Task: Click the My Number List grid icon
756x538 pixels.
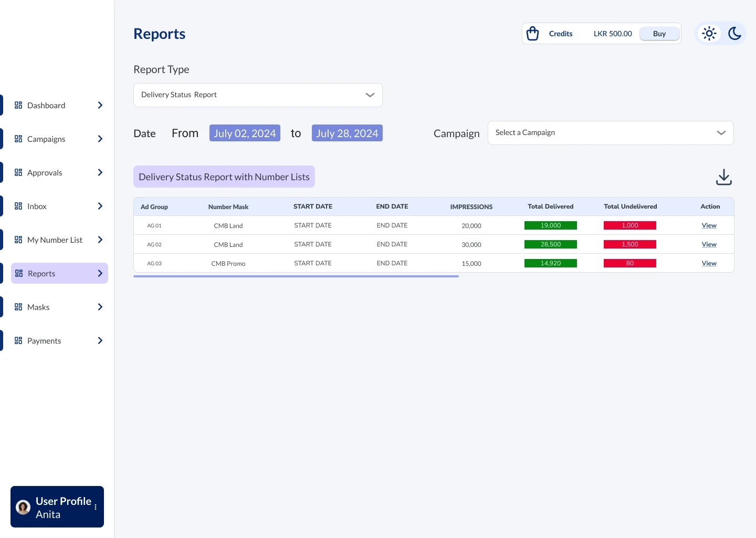Action: (18, 240)
